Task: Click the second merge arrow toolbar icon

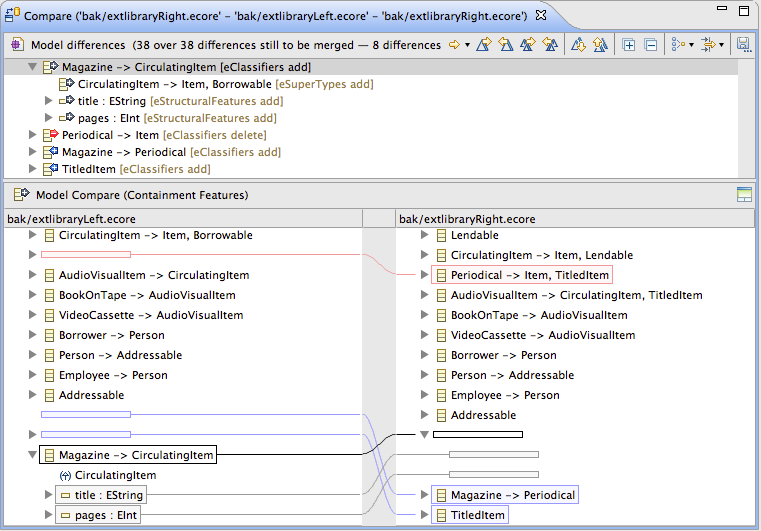Action: [506, 45]
